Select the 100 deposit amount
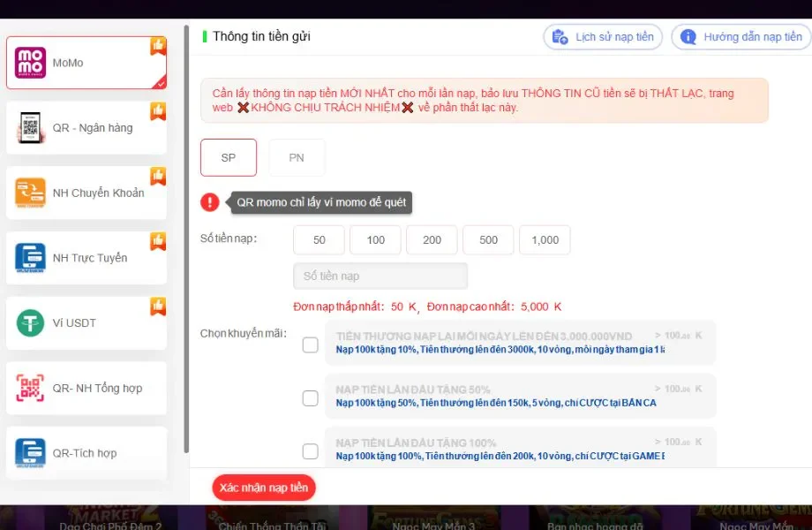Image resolution: width=812 pixels, height=530 pixels. click(374, 239)
